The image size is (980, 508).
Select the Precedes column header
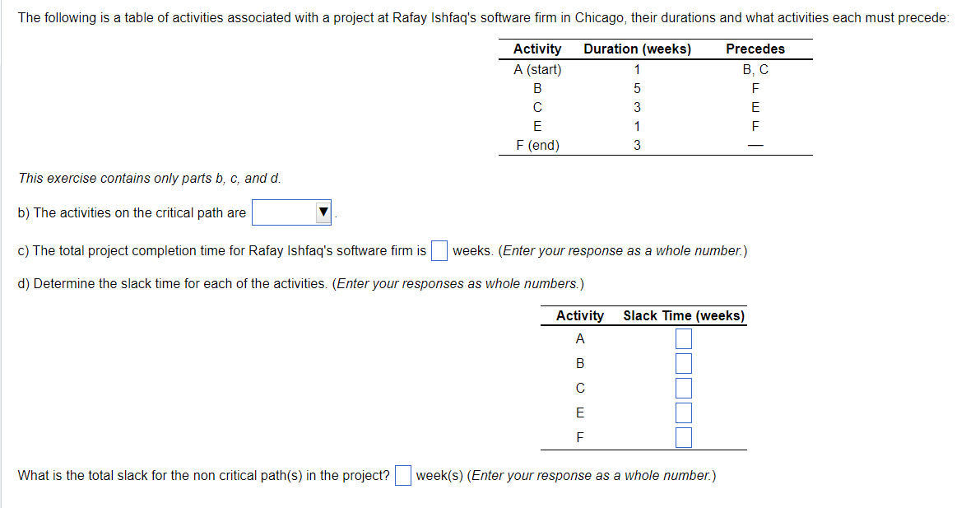pos(755,49)
